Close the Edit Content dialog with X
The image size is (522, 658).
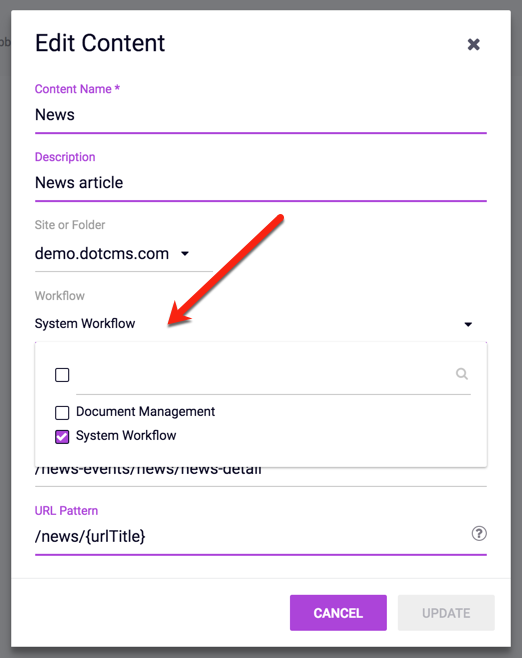pos(473,44)
